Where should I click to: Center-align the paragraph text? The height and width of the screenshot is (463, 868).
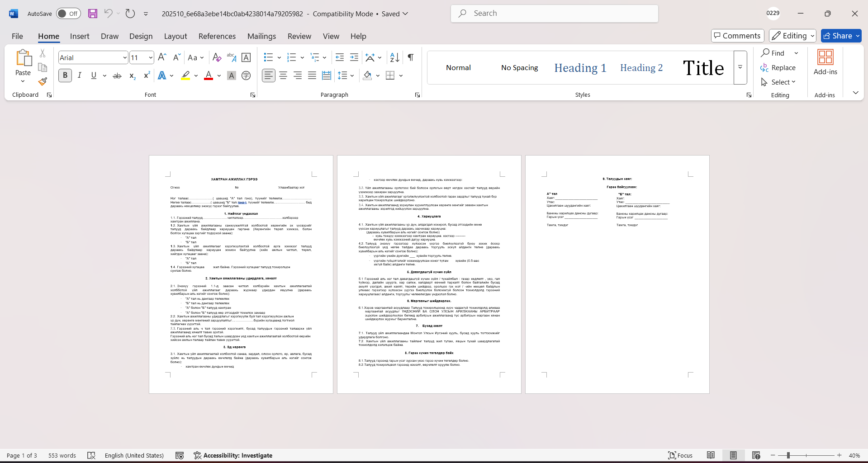point(283,76)
